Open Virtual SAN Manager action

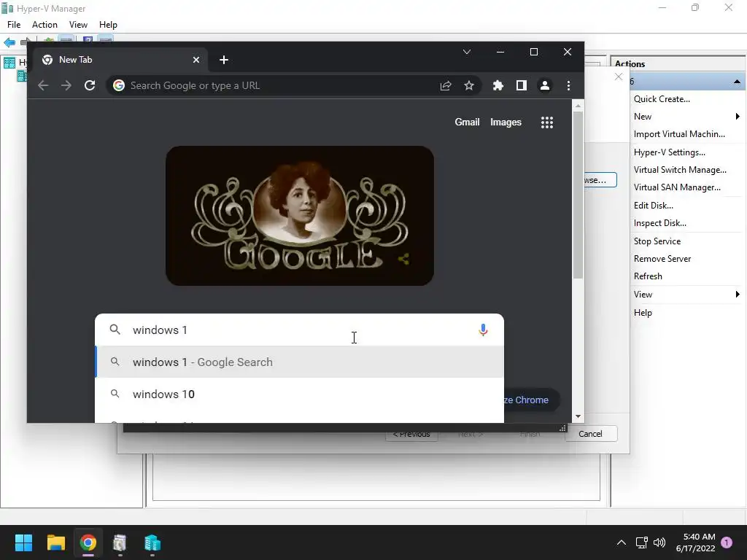tap(677, 187)
